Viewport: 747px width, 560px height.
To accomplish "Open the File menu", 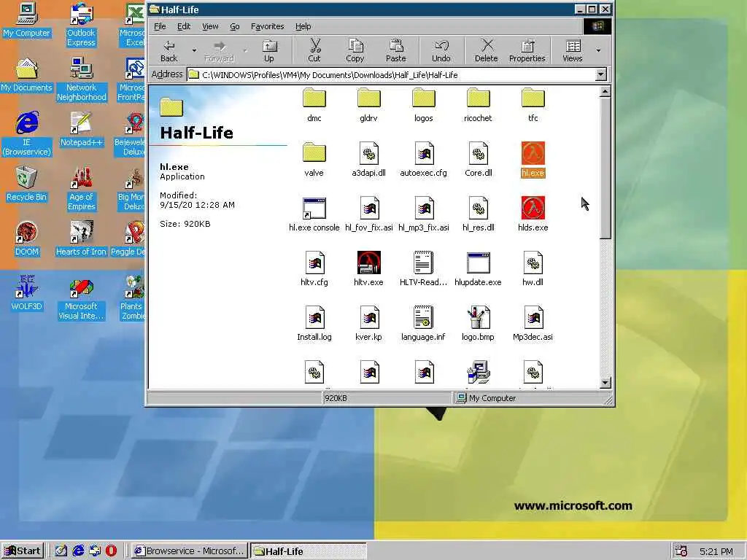I will pos(160,26).
